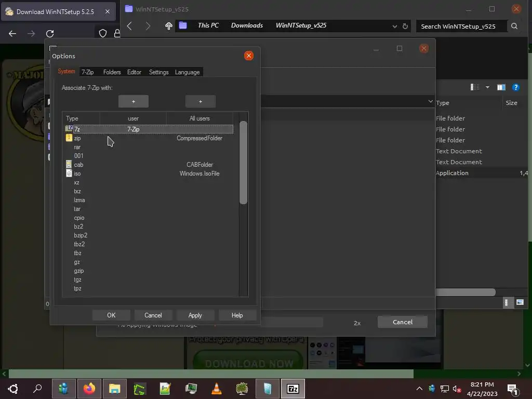The image size is (532, 399).
Task: Go up one folder in file explorer
Action: click(168, 26)
